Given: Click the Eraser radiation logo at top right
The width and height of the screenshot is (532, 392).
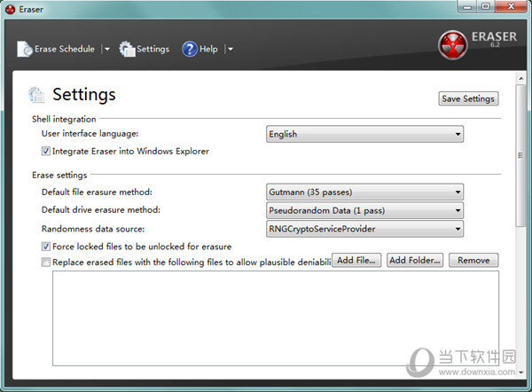Looking at the screenshot, I should pyautogui.click(x=452, y=45).
